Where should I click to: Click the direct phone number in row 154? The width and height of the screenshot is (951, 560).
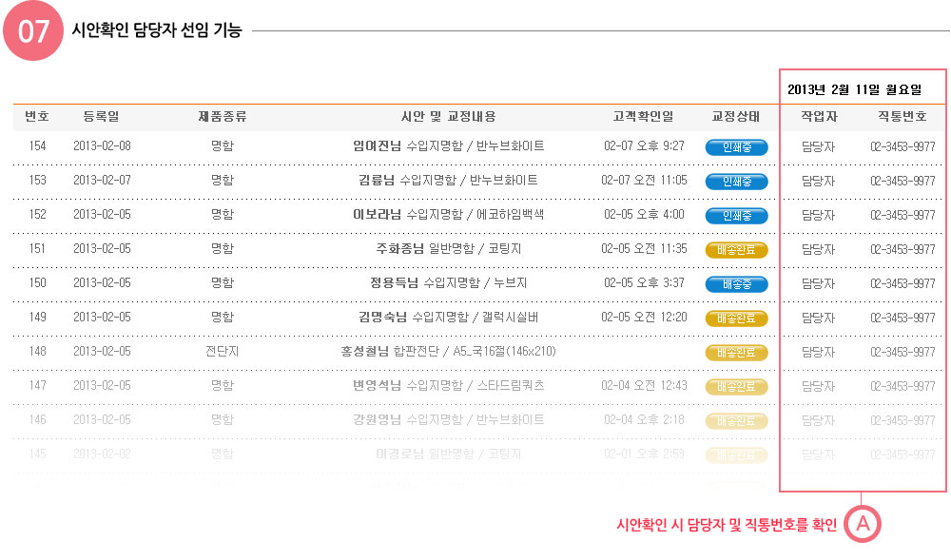pyautogui.click(x=902, y=146)
